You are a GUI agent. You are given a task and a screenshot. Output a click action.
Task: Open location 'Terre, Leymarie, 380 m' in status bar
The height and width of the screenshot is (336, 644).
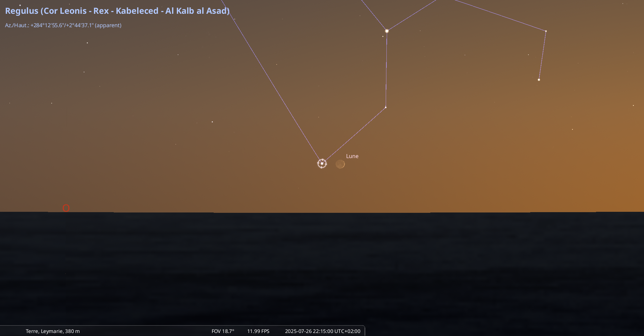(53, 331)
